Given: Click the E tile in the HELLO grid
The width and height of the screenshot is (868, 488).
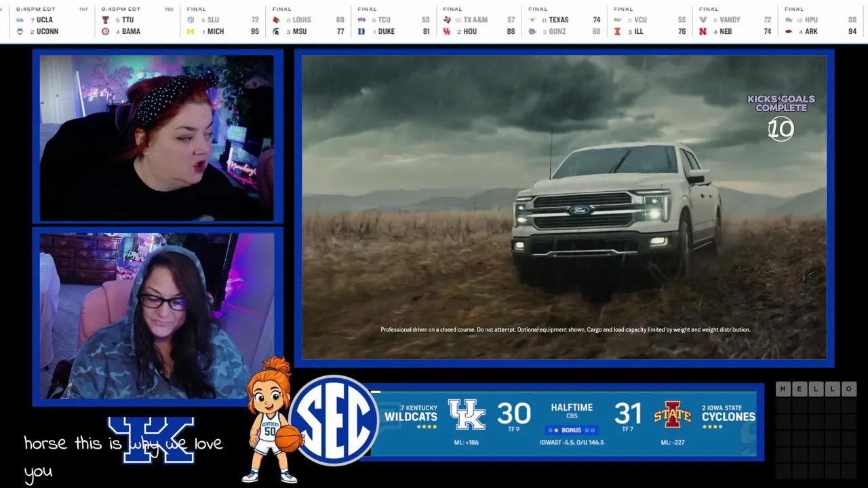Looking at the screenshot, I should coord(799,389).
